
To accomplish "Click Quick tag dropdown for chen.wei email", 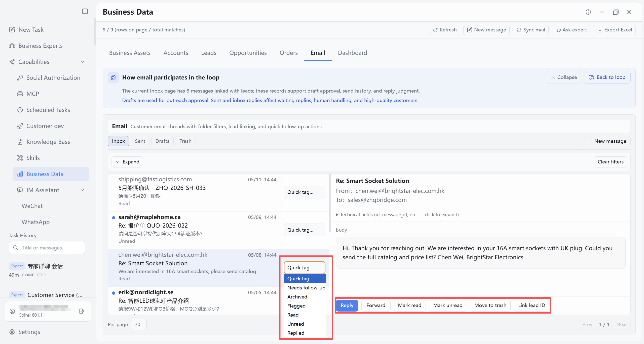I will (x=305, y=268).
